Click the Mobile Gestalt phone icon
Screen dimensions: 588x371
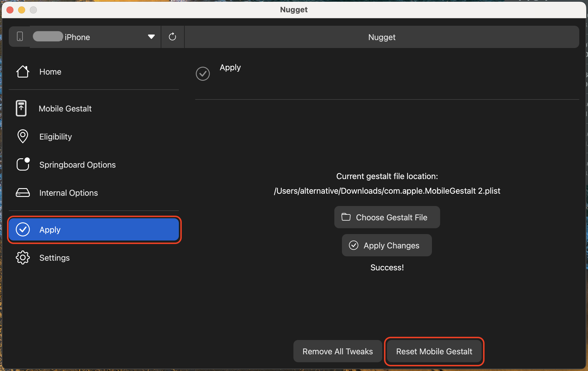coord(21,109)
